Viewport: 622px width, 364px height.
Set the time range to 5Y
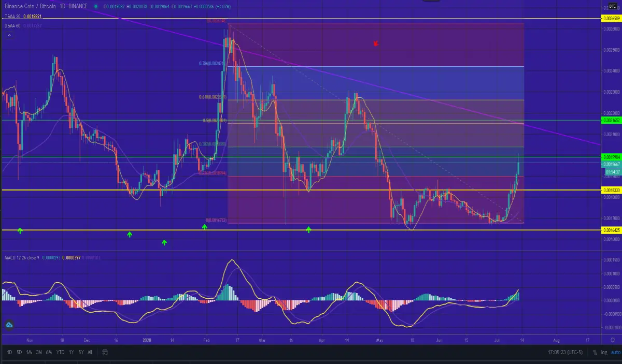tap(81, 352)
